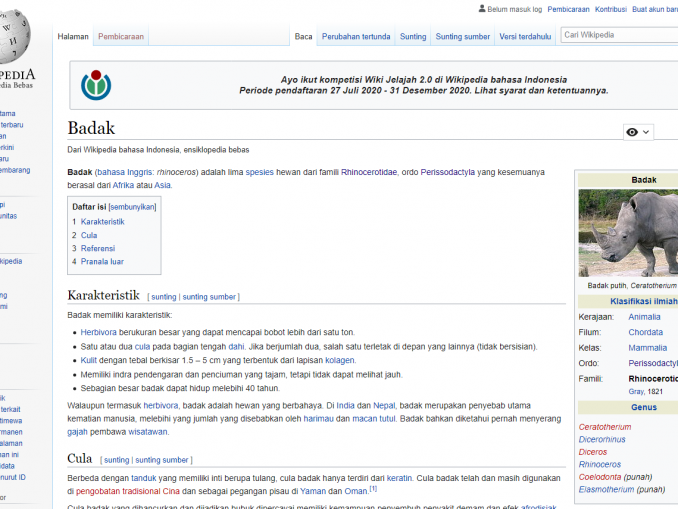Open the Perissodactyla link in the intro
This screenshot has width=678, height=509.
pyautogui.click(x=448, y=172)
